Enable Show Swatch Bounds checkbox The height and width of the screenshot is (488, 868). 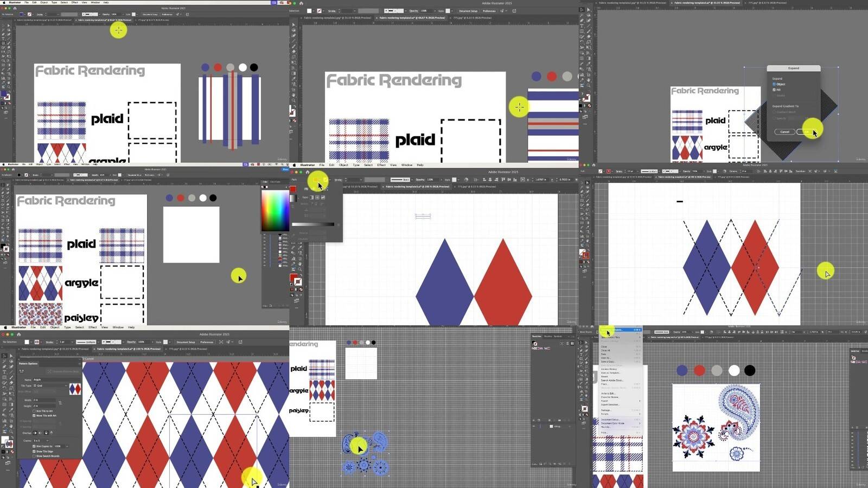coord(34,456)
